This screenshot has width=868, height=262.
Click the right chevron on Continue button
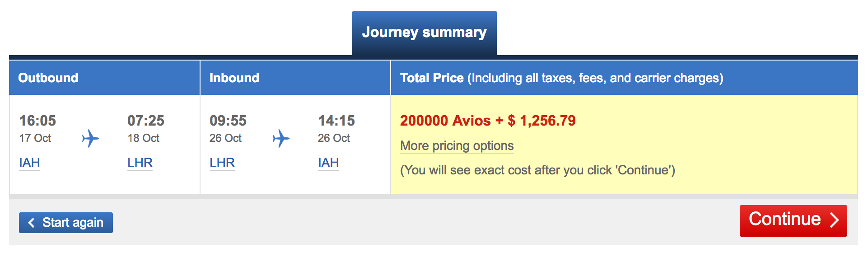tap(834, 220)
